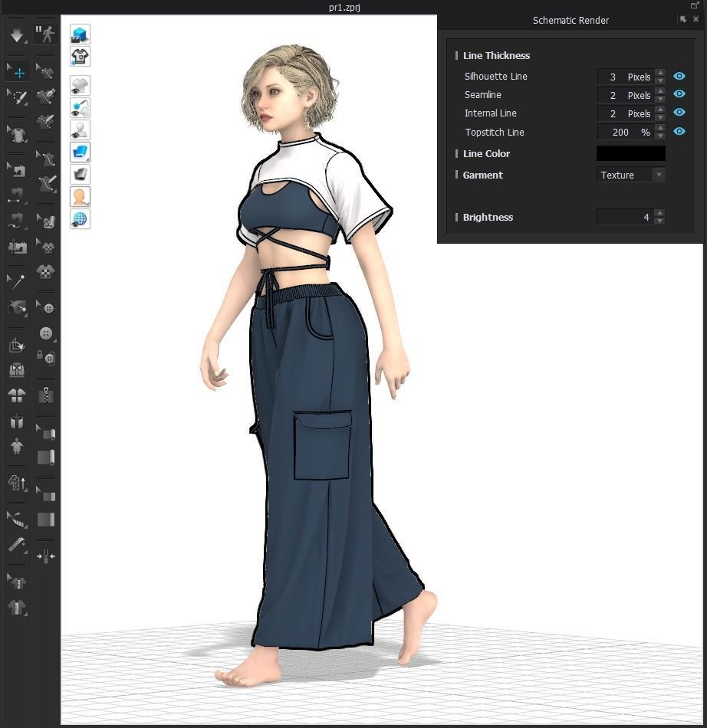Click the Simulate down-arrow tool
This screenshot has height=728, width=707.
[17, 34]
